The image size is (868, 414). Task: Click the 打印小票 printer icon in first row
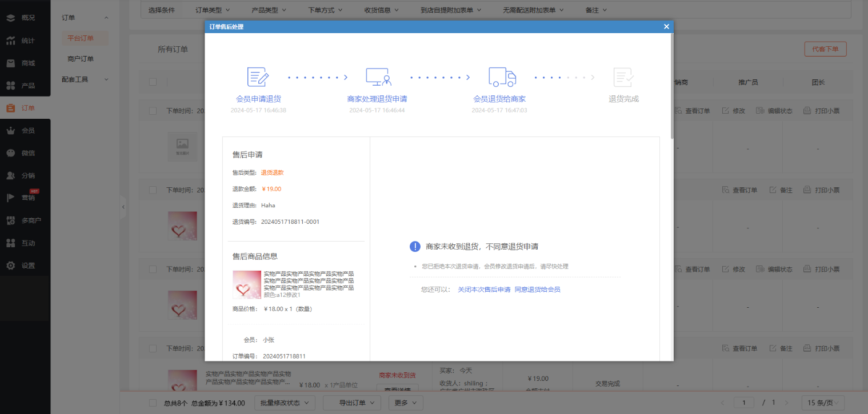tap(807, 111)
